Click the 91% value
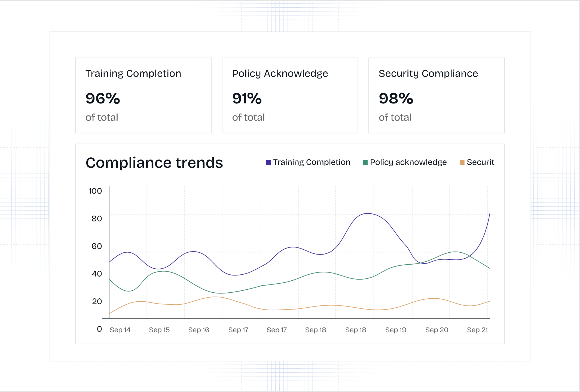Viewport: 580px width, 392px height. [247, 99]
